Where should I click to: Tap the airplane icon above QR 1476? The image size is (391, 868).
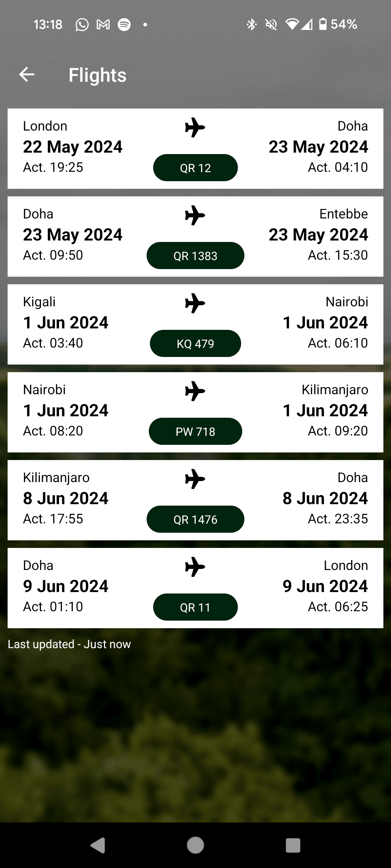pos(195,479)
